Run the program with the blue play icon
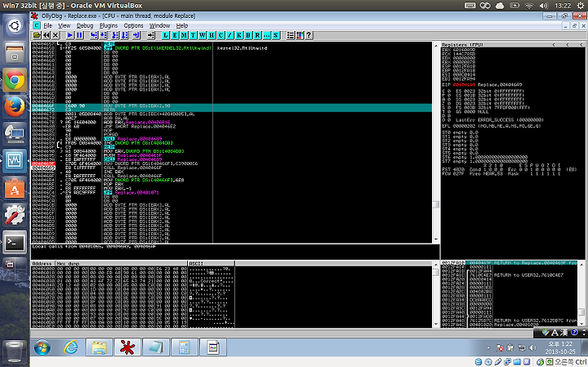588x367 pixels. tap(70, 35)
